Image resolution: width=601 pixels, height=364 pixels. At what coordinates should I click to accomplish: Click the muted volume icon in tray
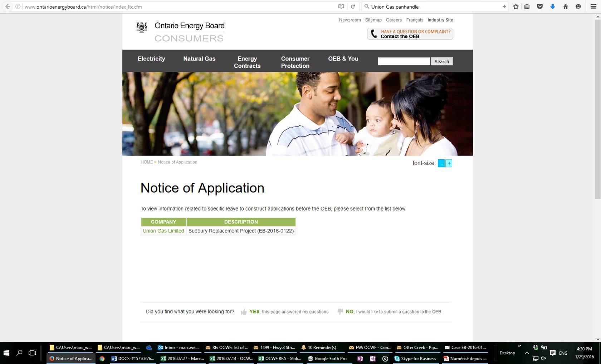(544, 358)
